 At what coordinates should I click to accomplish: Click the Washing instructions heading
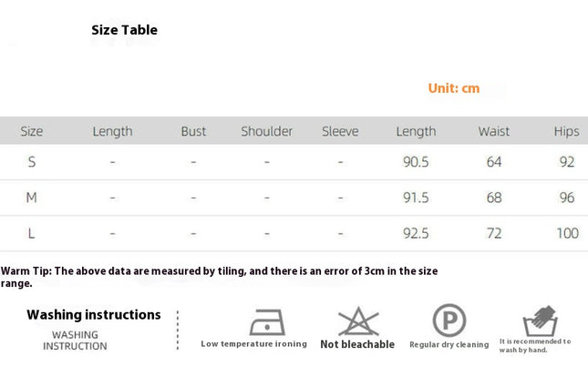[x=94, y=315]
